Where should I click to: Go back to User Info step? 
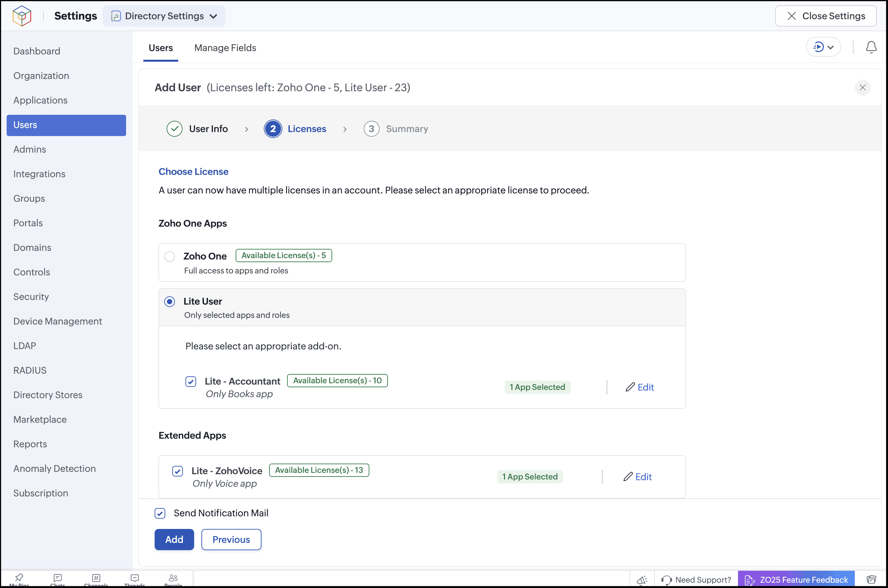(x=197, y=129)
